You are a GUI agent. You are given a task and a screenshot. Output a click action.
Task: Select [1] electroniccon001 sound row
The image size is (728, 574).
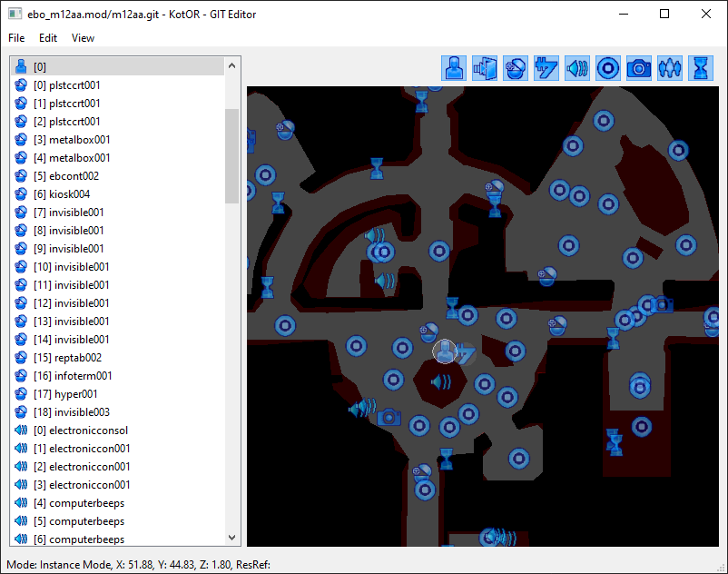pos(117,448)
